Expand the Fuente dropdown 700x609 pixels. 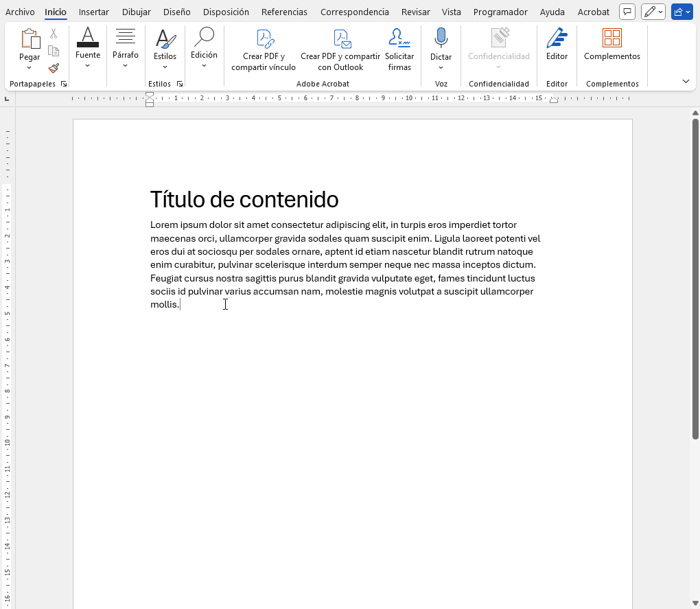[x=88, y=66]
